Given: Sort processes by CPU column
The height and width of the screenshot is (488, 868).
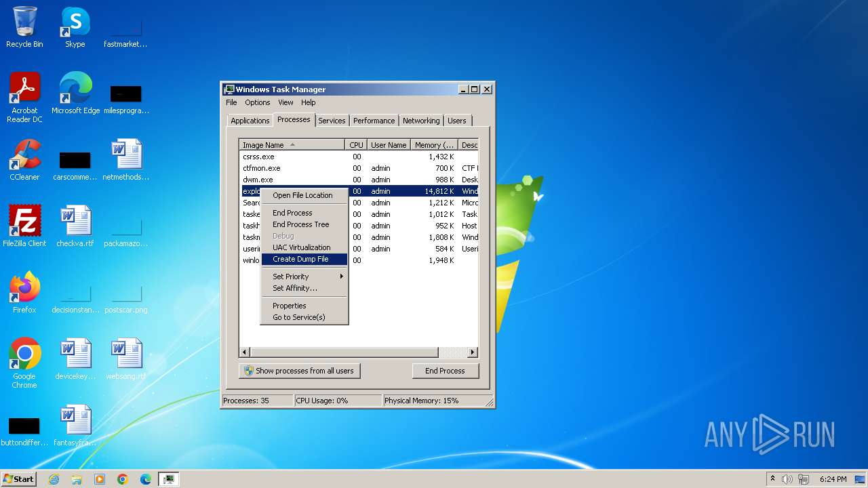Looking at the screenshot, I should pyautogui.click(x=356, y=145).
